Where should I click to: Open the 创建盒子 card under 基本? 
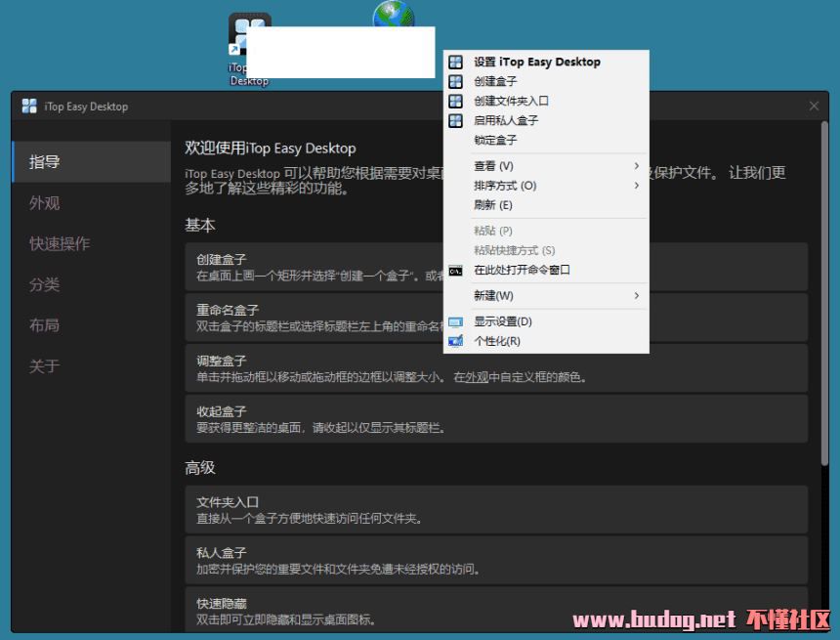pyautogui.click(x=496, y=267)
